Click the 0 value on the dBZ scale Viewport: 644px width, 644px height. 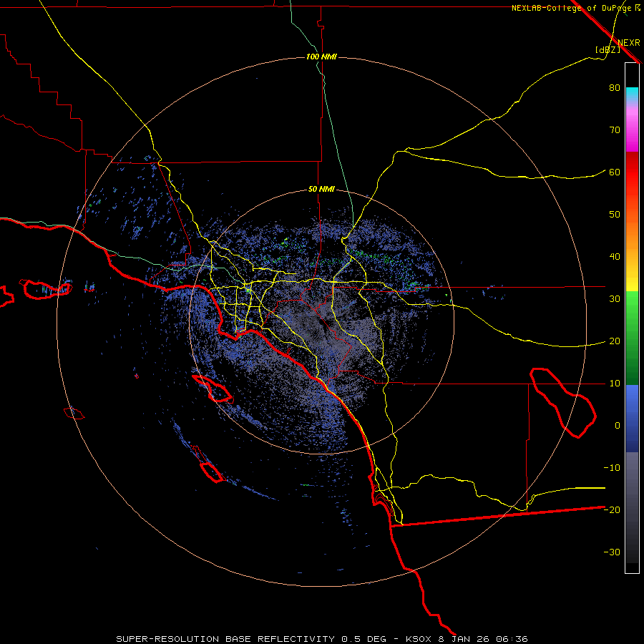pyautogui.click(x=618, y=426)
